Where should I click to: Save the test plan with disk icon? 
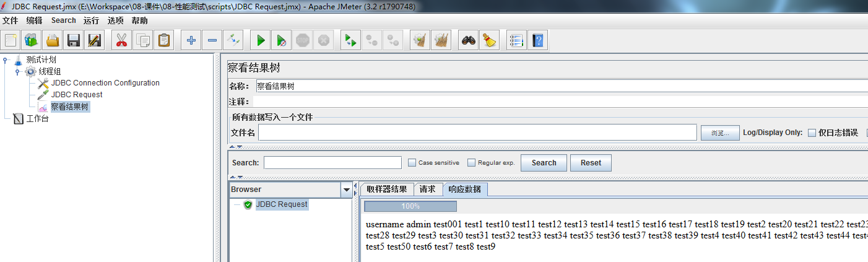(x=74, y=41)
